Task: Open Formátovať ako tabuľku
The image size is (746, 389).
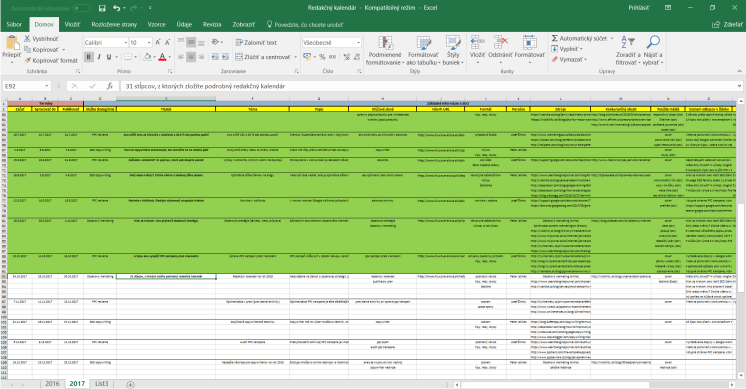Action: [422, 50]
